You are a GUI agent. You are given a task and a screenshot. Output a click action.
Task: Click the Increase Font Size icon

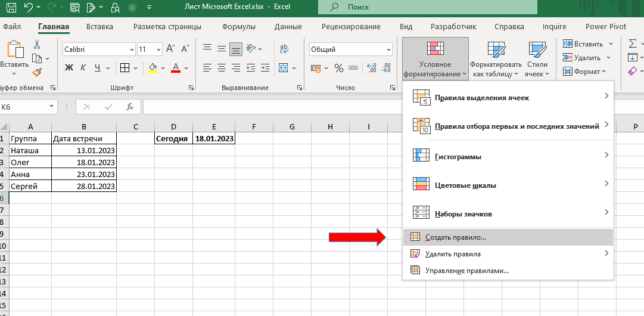(x=171, y=49)
